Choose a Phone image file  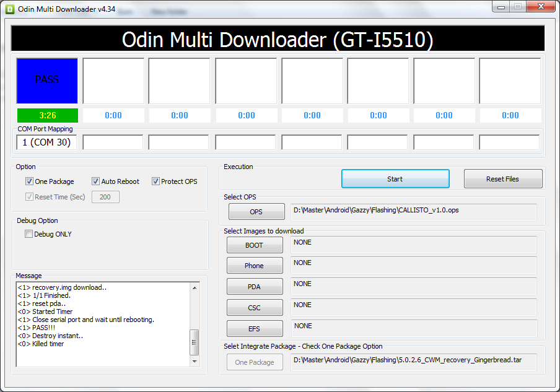pyautogui.click(x=254, y=266)
